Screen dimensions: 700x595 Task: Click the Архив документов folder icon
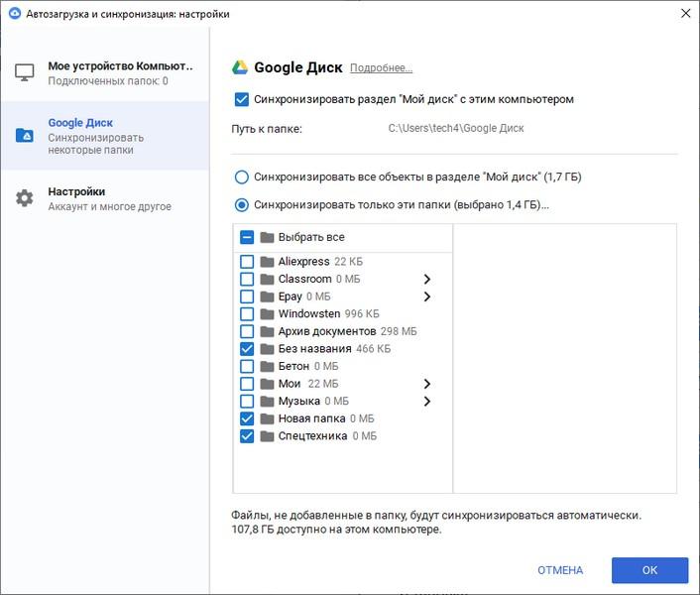point(267,331)
